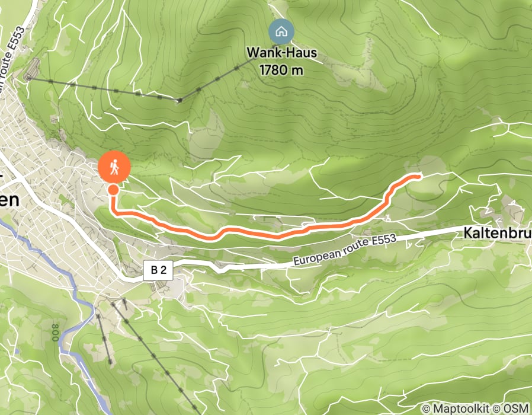Image resolution: width=532 pixels, height=415 pixels.
Task: Click the eastern end of the orange trail
Action: (x=418, y=175)
